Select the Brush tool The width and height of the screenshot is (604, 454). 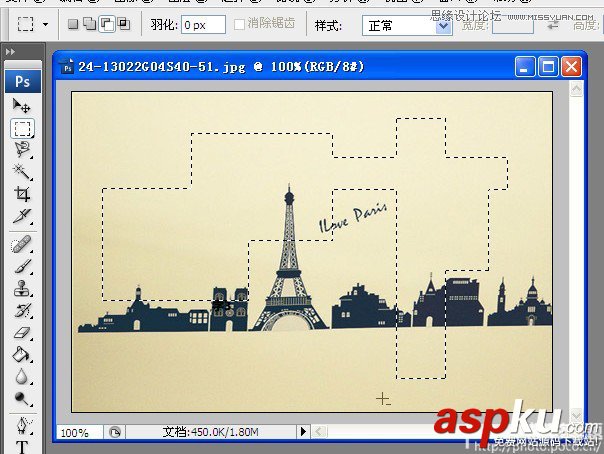click(x=22, y=266)
